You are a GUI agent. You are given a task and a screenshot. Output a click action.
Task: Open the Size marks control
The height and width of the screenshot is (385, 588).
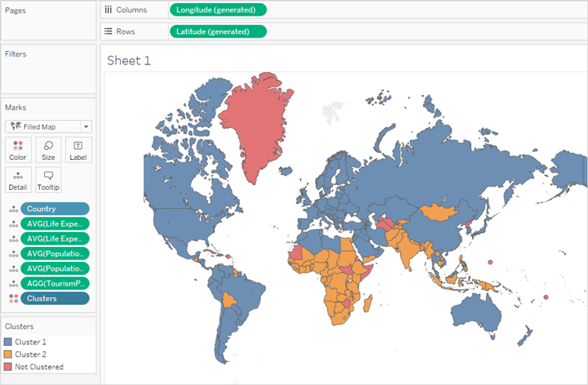(x=49, y=150)
